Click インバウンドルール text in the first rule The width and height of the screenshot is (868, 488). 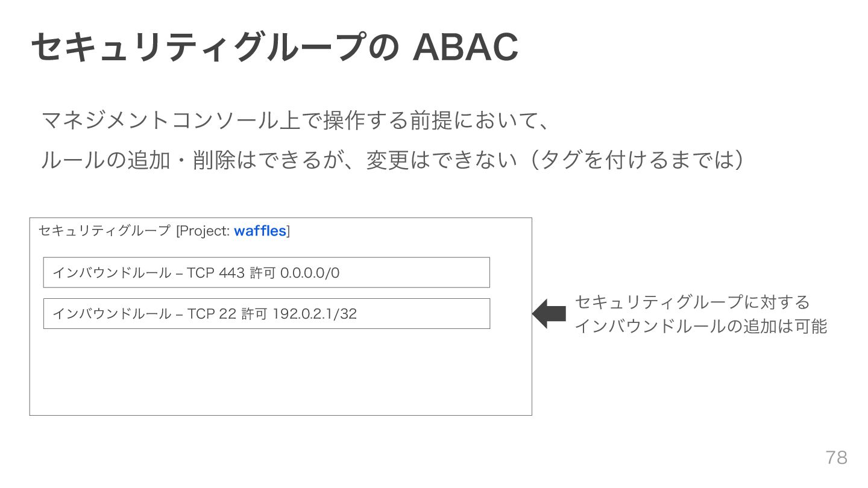pyautogui.click(x=112, y=273)
